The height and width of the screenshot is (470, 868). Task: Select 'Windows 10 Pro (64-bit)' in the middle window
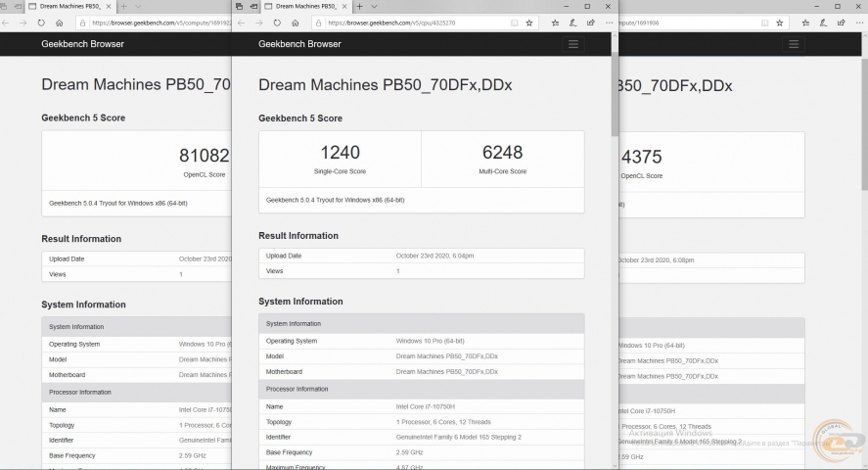pos(431,341)
